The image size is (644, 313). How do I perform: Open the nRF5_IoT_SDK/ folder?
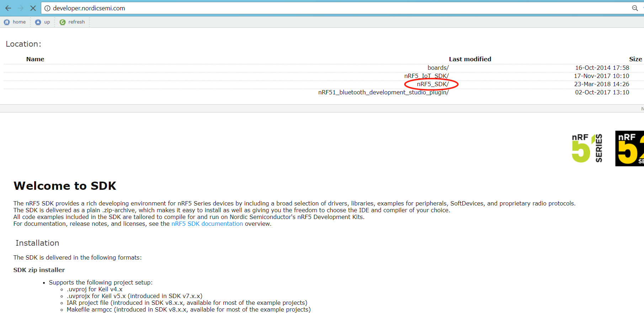[x=426, y=76]
